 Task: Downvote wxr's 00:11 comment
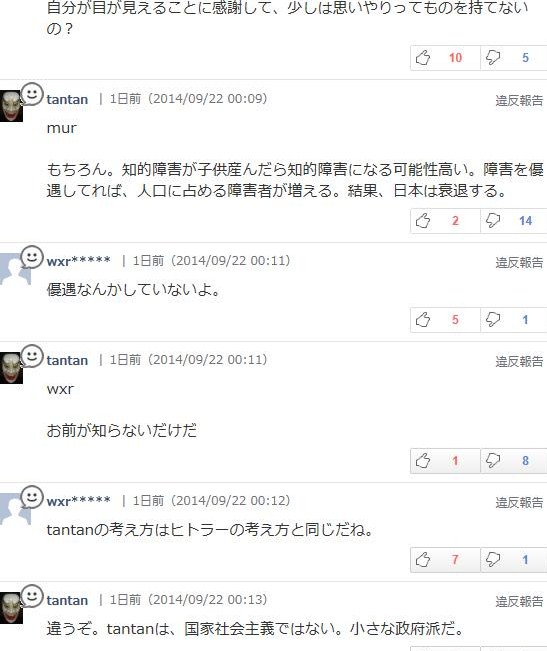click(x=493, y=320)
